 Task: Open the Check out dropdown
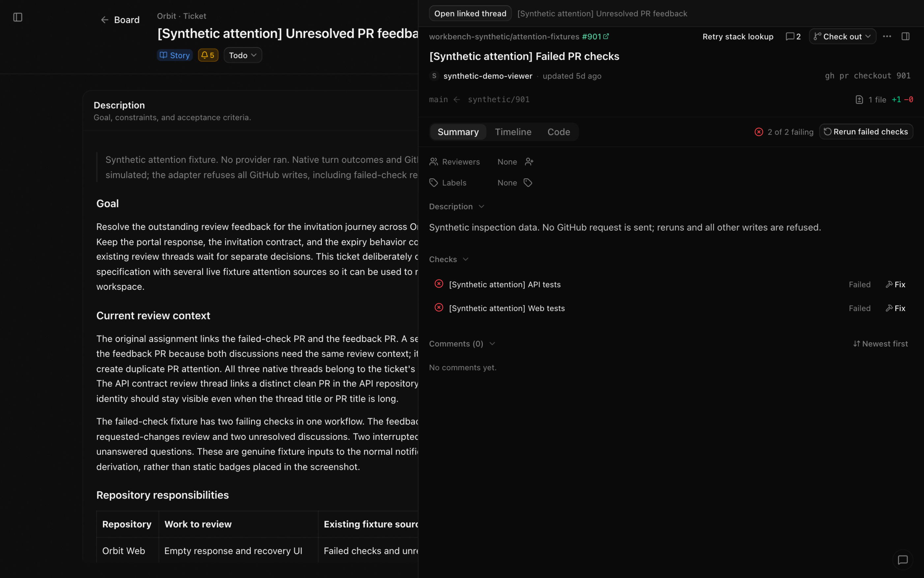(x=842, y=37)
